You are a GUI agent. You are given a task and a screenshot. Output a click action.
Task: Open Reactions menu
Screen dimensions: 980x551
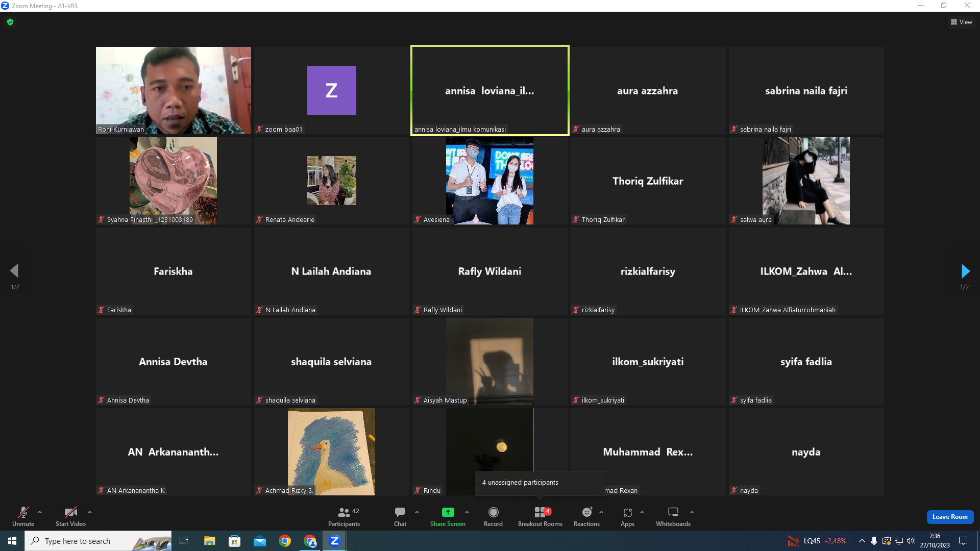coord(586,516)
